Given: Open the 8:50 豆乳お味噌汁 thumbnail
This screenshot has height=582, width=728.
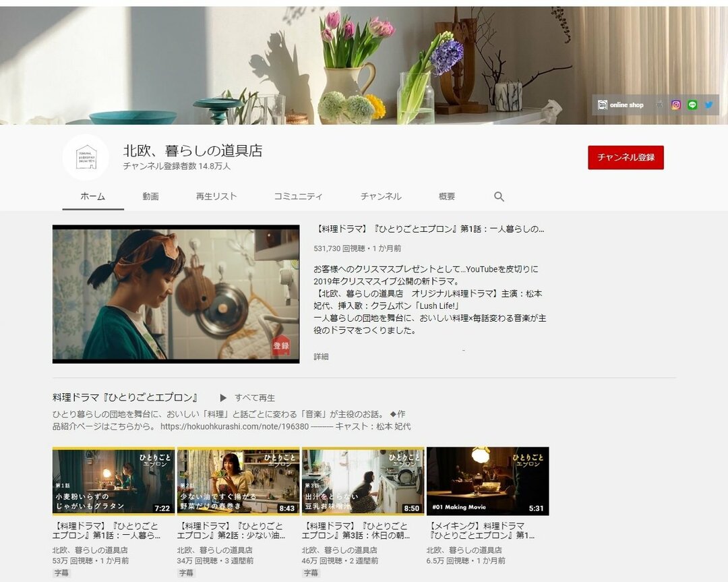Looking at the screenshot, I should coord(363,482).
